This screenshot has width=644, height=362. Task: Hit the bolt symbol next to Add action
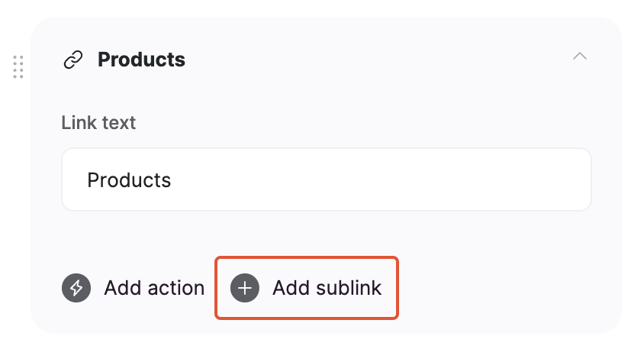[76, 288]
